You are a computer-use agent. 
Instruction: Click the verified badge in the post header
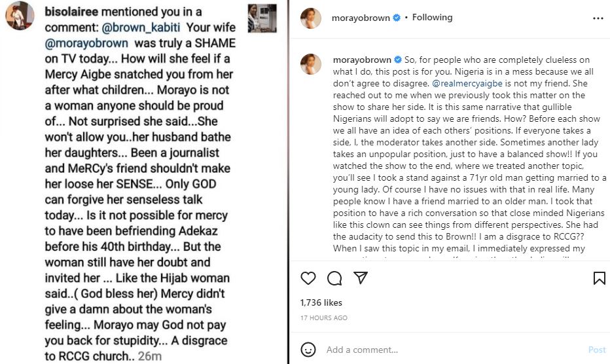397,18
